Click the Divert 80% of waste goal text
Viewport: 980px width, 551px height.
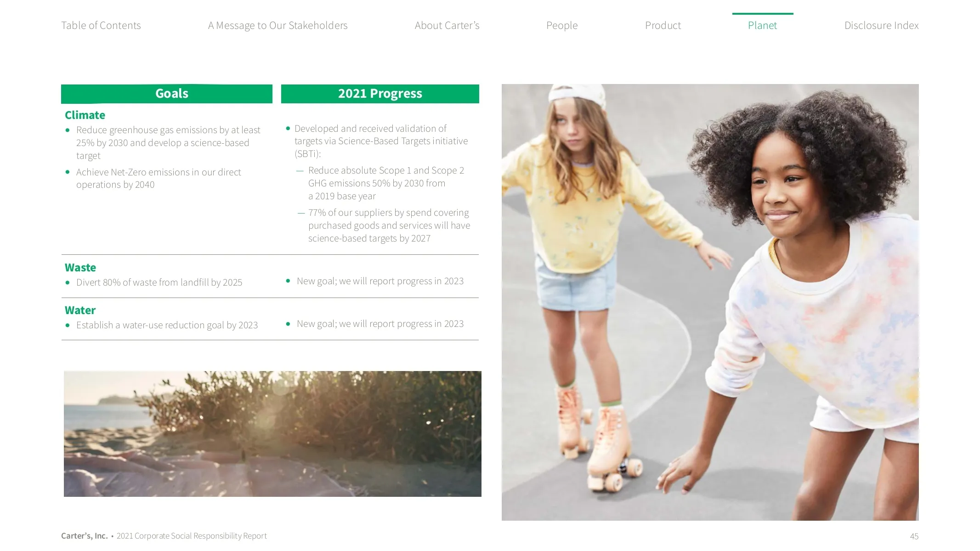(x=159, y=282)
